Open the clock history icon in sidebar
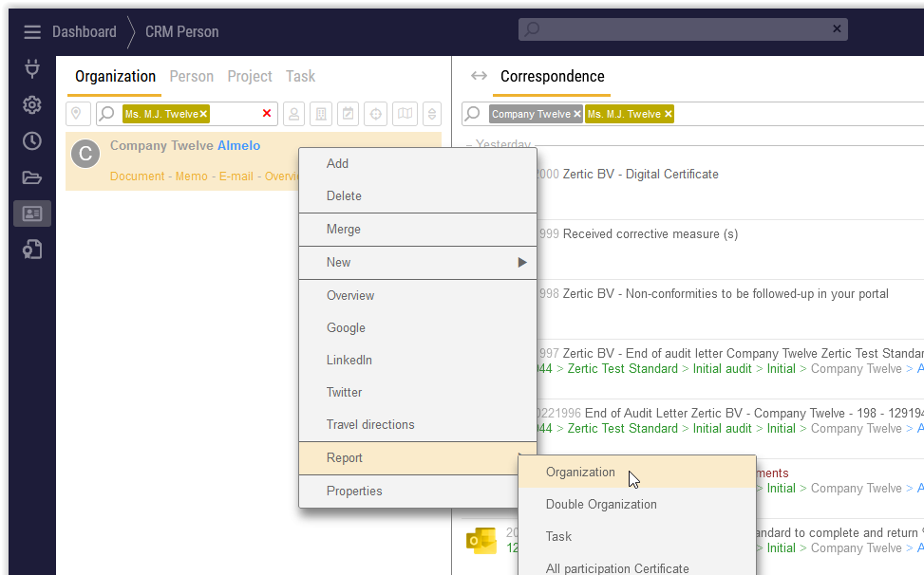The height and width of the screenshot is (575, 924). (32, 140)
